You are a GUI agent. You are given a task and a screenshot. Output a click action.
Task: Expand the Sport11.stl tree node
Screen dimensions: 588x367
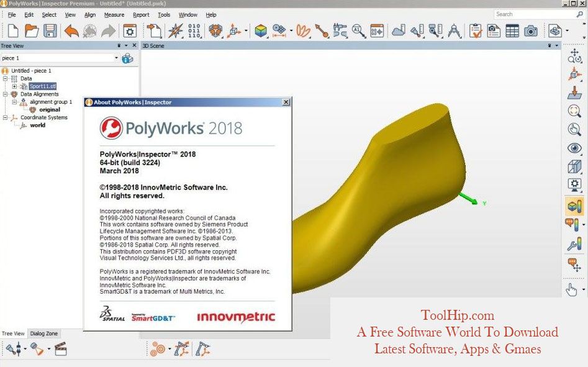point(15,86)
